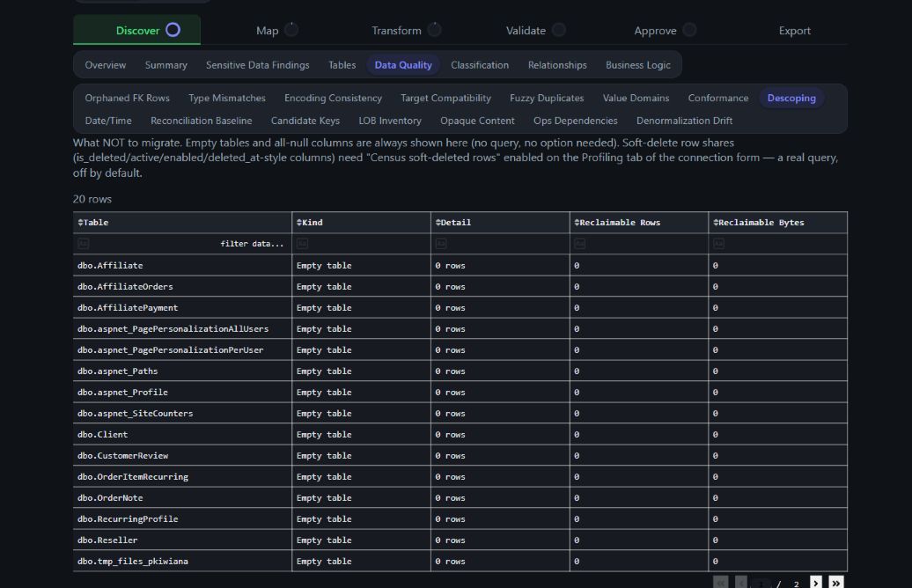Open the Summary tab
The width and height of the screenshot is (912, 588).
(165, 65)
